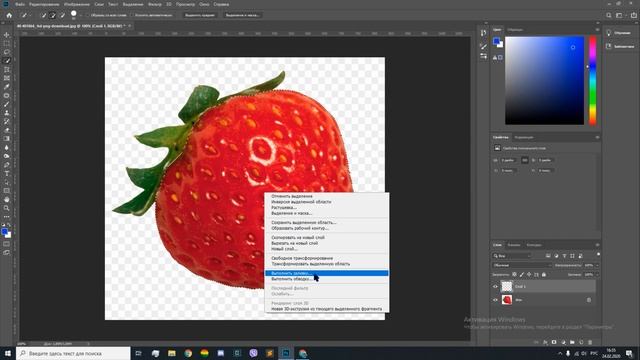640x360 pixels.
Task: Open the tool preset picker
Action: (25, 15)
